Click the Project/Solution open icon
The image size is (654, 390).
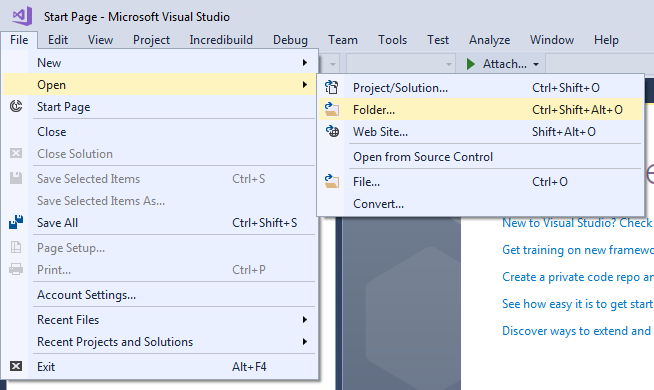click(x=332, y=88)
